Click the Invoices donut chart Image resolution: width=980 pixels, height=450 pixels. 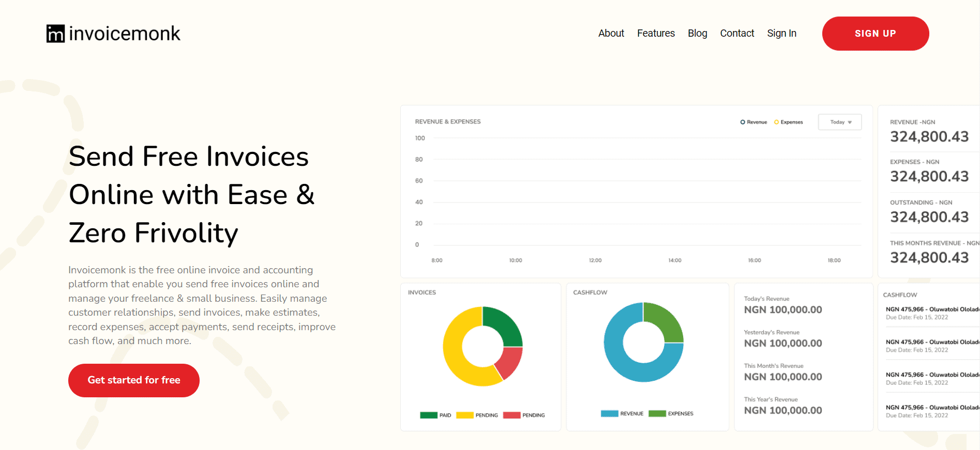pos(483,346)
